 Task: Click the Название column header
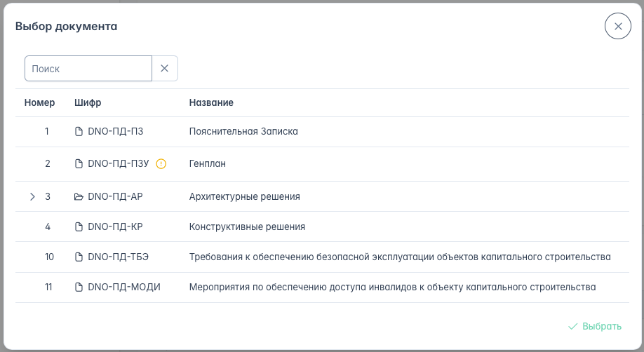pyautogui.click(x=211, y=103)
